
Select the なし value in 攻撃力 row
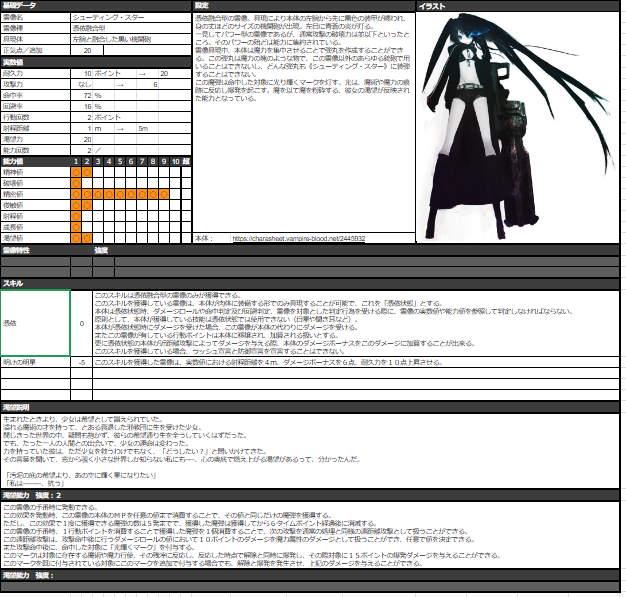pyautogui.click(x=82, y=84)
